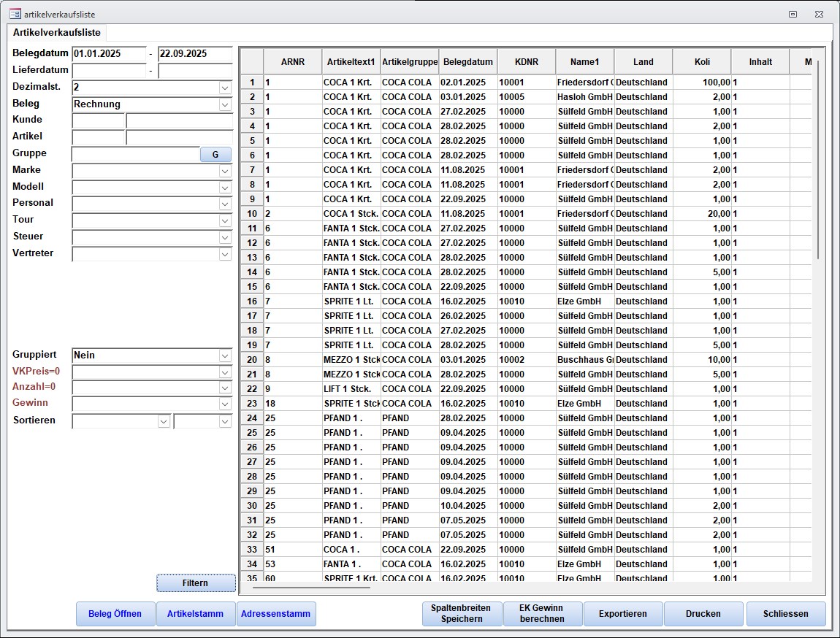
Task: Click the Filtern button
Action: coord(196,583)
